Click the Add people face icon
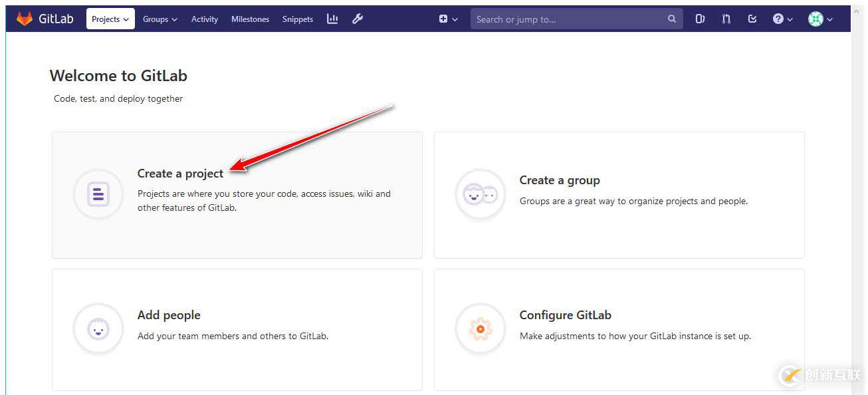868x395 pixels. pyautogui.click(x=98, y=329)
